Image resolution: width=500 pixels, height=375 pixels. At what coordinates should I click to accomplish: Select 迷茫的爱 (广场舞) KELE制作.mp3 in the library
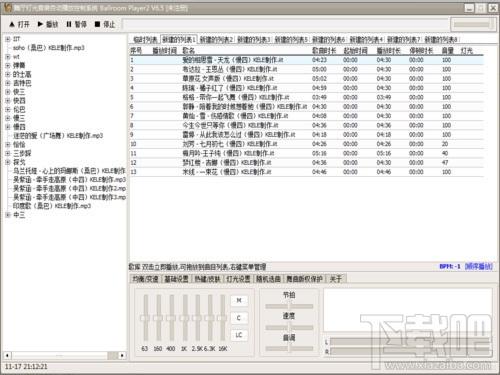(58, 136)
